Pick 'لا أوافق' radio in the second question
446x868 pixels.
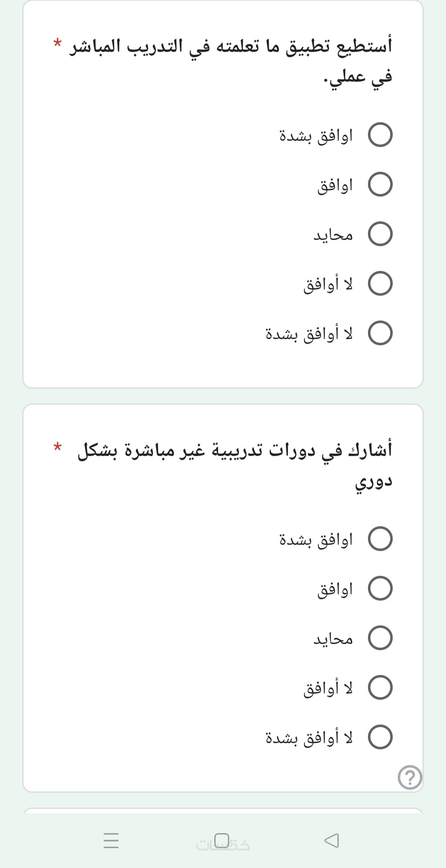pyautogui.click(x=380, y=688)
